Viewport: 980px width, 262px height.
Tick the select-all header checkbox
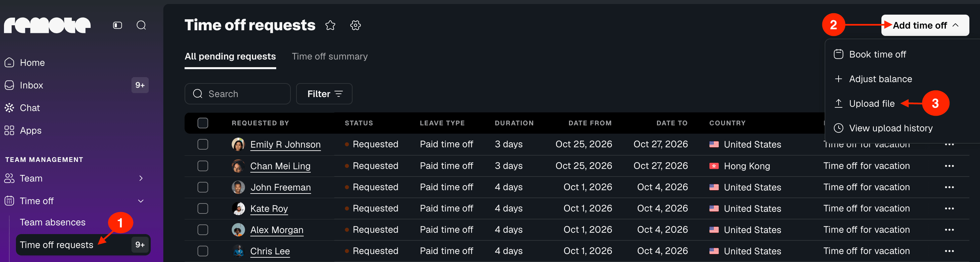[203, 123]
